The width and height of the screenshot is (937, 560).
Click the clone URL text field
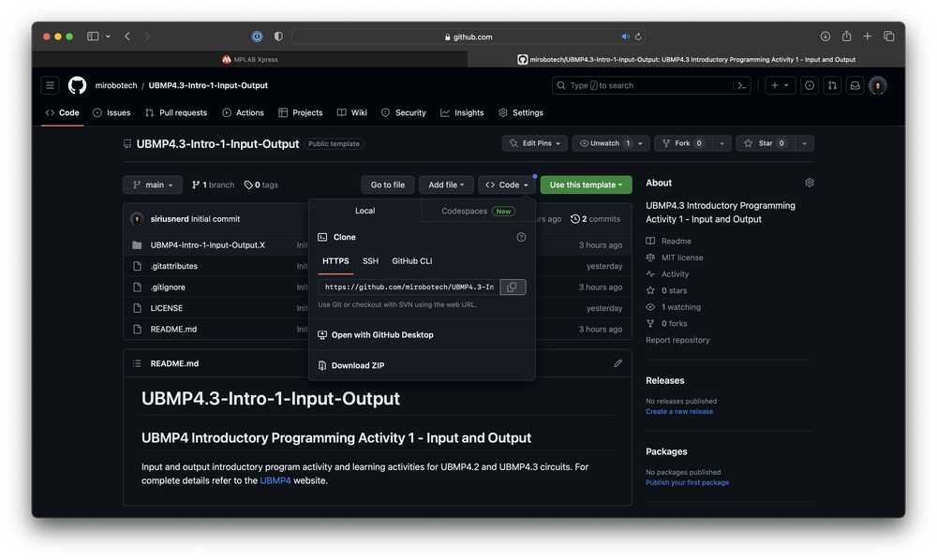(x=409, y=287)
